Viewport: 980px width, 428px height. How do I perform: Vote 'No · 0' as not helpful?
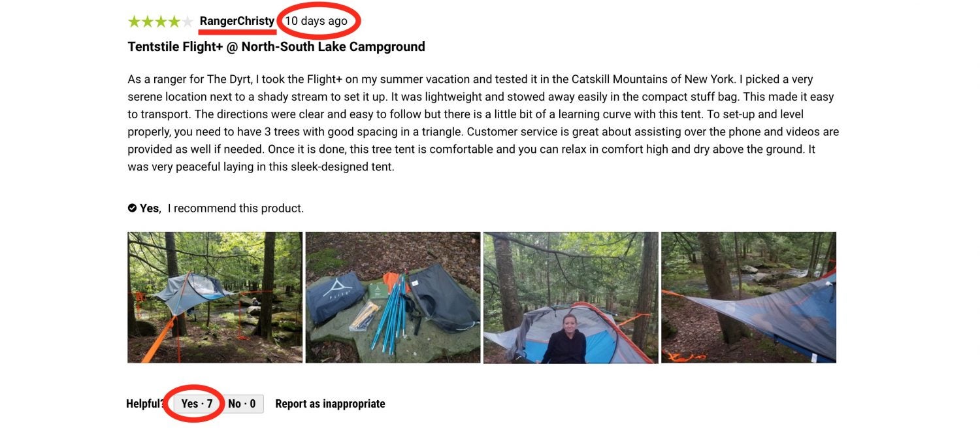pyautogui.click(x=242, y=404)
